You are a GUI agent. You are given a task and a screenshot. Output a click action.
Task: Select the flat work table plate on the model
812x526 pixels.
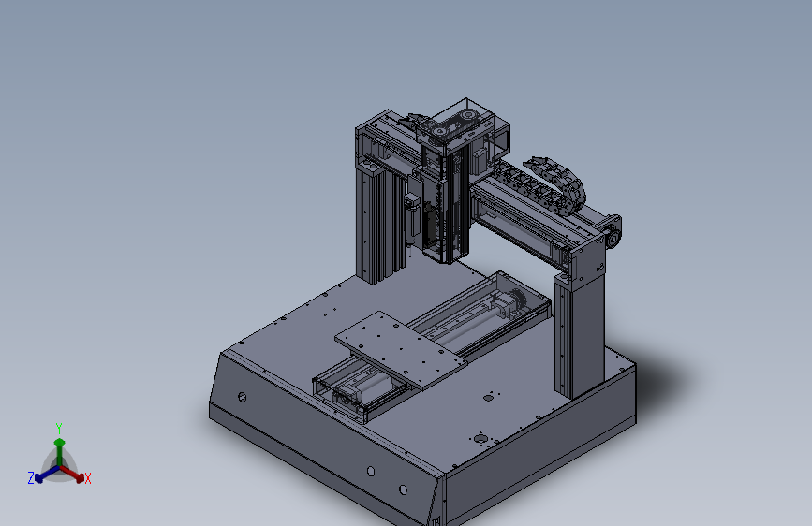(x=401, y=349)
